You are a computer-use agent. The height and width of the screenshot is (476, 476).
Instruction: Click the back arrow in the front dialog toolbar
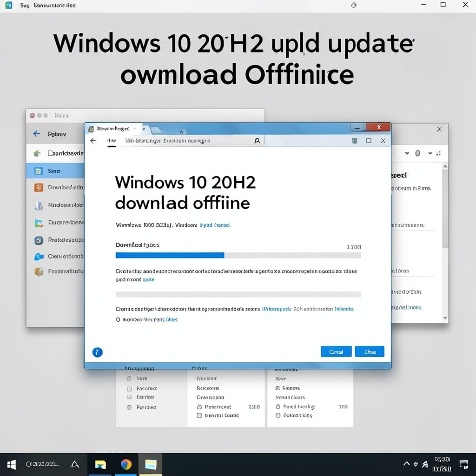(x=93, y=140)
